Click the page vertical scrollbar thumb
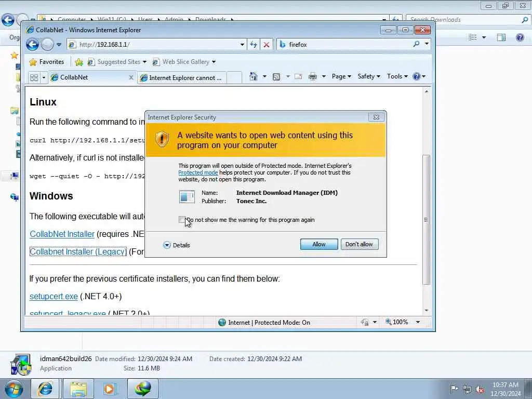 [x=426, y=220]
